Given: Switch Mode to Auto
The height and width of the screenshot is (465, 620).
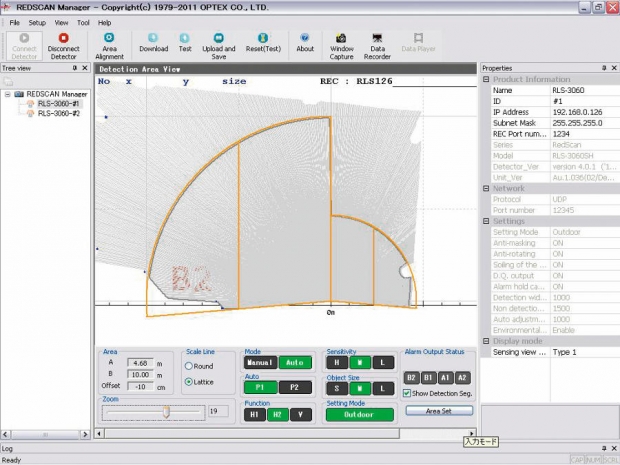Looking at the screenshot, I should coord(295,363).
